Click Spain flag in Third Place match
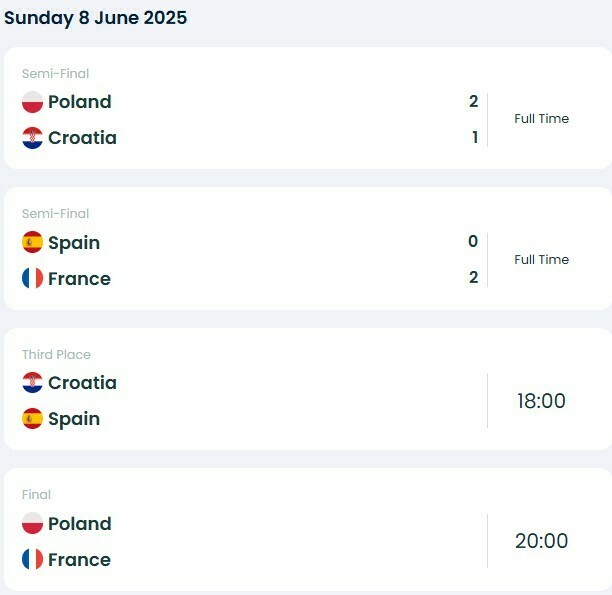The image size is (612, 595). [32, 419]
